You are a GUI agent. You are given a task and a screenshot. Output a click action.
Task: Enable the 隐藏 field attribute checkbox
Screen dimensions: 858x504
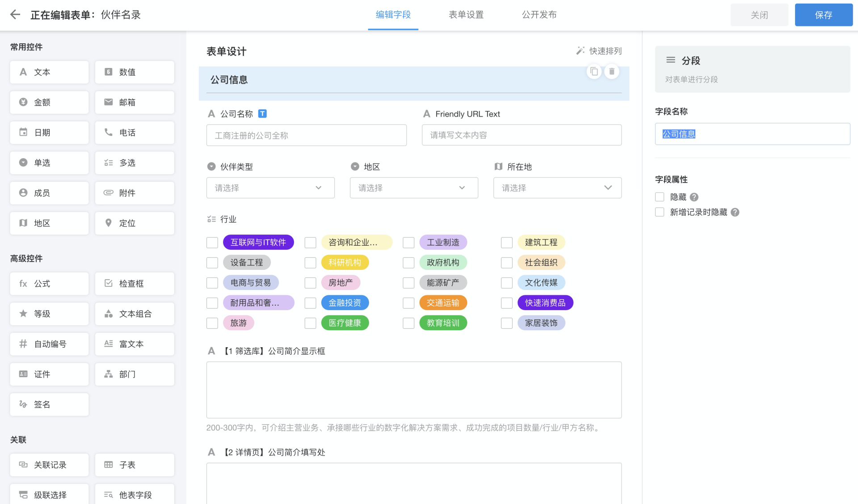(x=660, y=197)
